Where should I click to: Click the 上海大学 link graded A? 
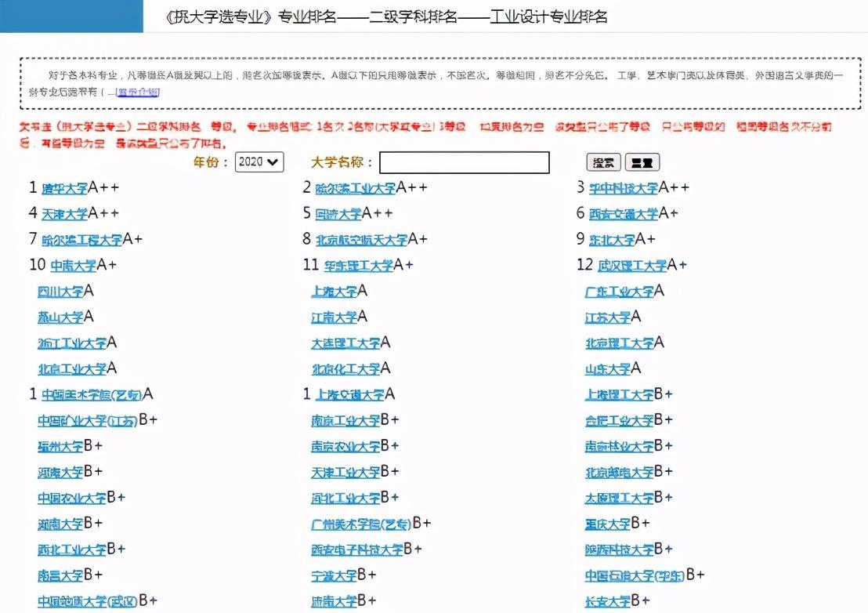pos(334,292)
